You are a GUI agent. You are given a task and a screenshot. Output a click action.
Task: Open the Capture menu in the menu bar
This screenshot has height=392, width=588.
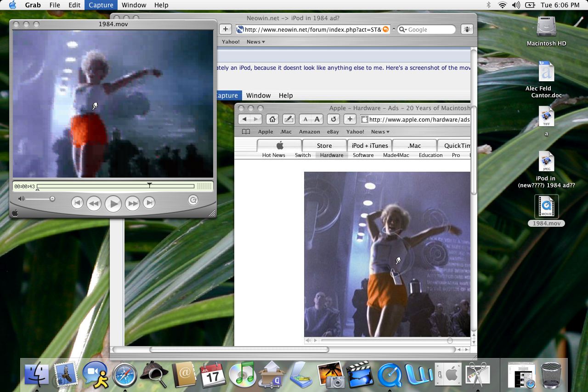coord(101,5)
